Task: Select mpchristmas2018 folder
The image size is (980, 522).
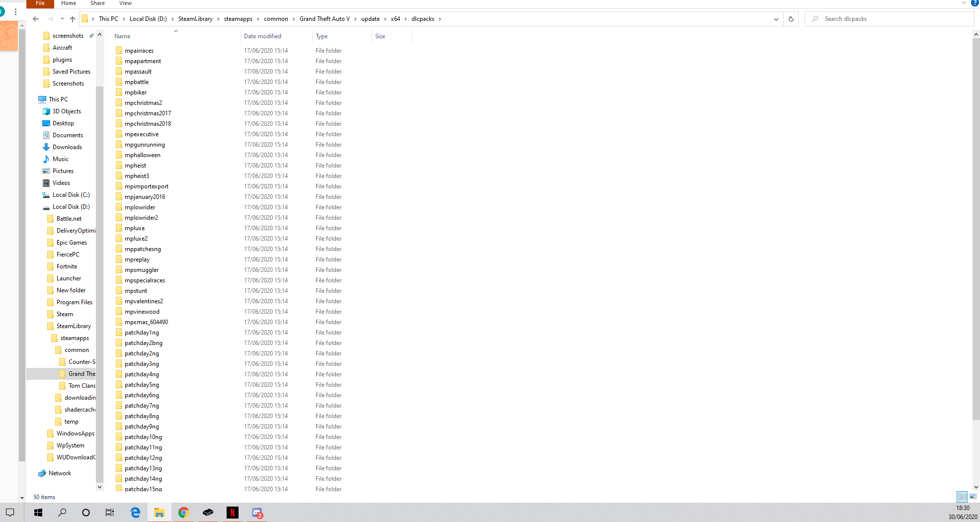Action: pyautogui.click(x=148, y=124)
